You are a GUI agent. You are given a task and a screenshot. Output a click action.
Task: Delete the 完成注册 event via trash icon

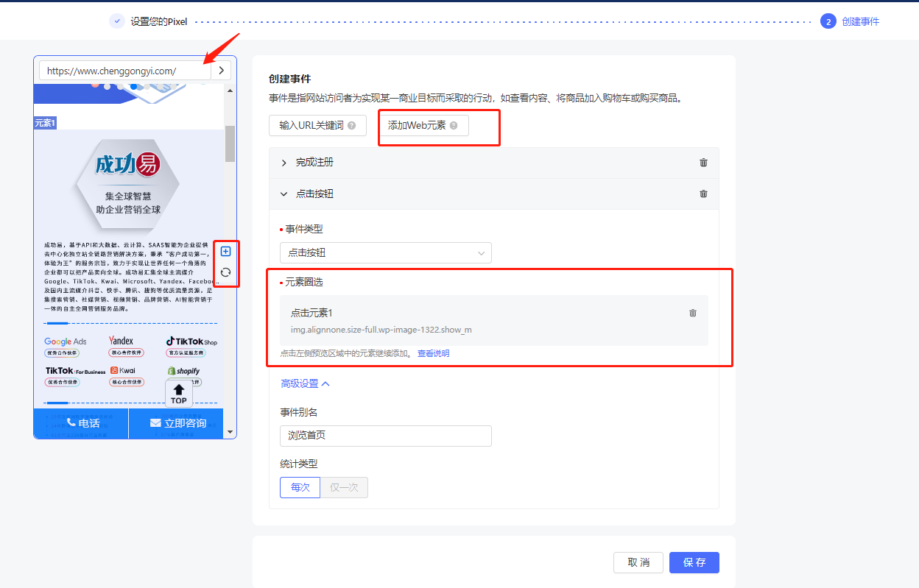tap(703, 163)
